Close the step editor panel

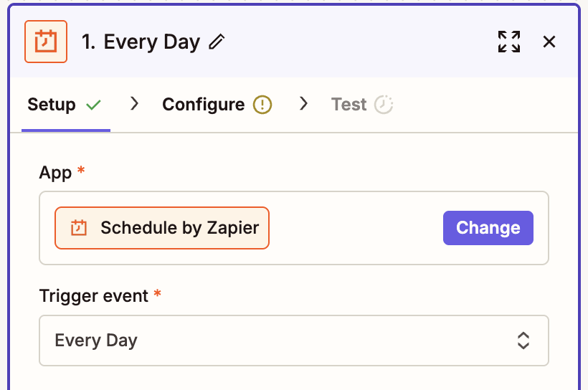tap(549, 42)
